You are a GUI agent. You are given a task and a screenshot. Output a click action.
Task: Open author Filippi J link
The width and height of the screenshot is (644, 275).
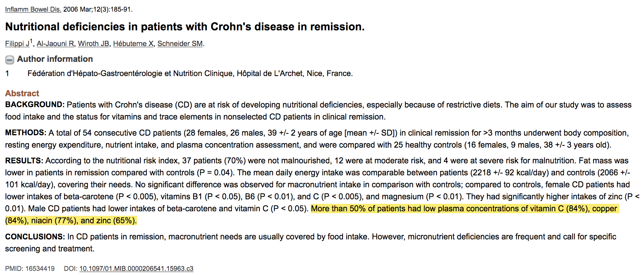17,44
